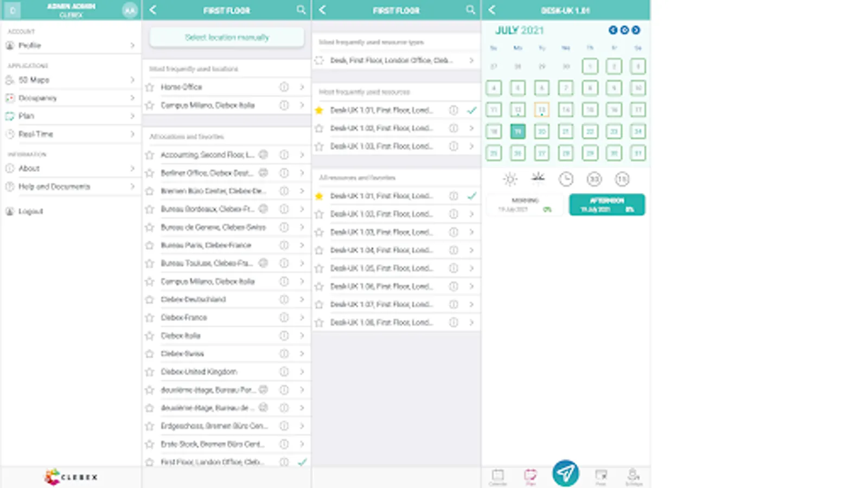Open details chevron for Desk-UK 1.02
This screenshot has height=488, width=868.
(471, 128)
